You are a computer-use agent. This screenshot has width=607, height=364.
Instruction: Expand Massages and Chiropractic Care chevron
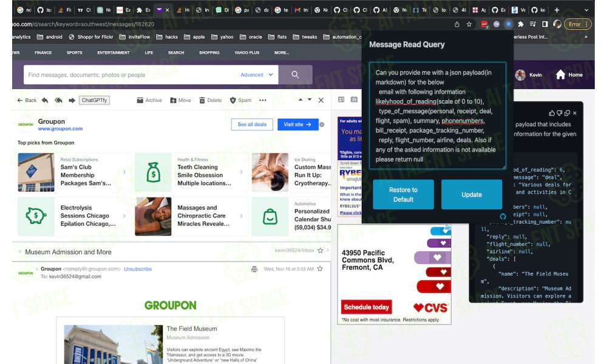point(241,216)
